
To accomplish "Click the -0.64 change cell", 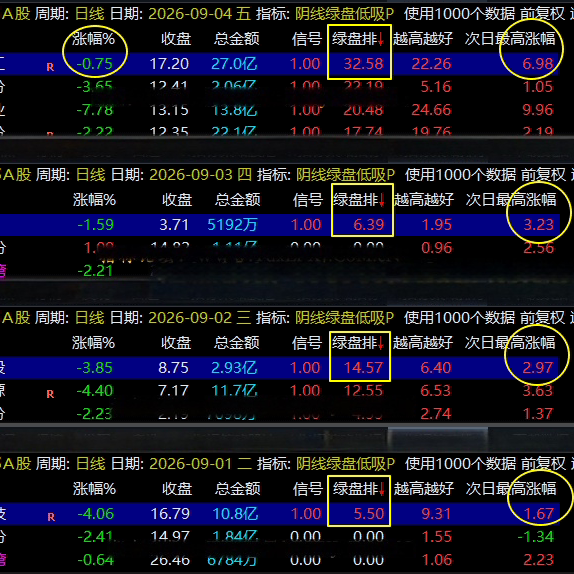I will coord(96,560).
